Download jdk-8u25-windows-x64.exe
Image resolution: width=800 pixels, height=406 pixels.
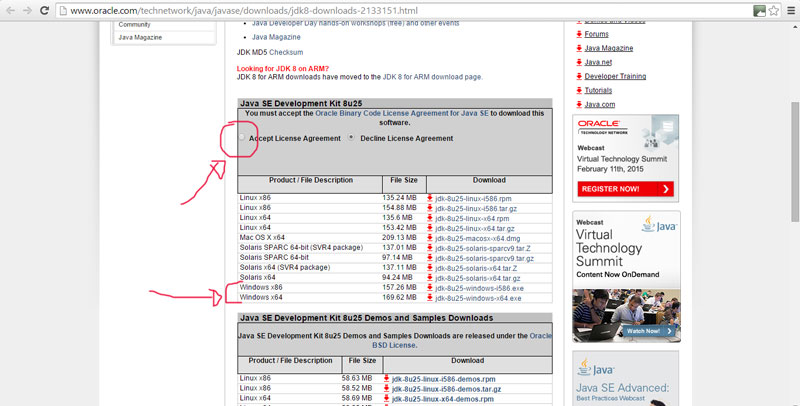[x=478, y=298]
